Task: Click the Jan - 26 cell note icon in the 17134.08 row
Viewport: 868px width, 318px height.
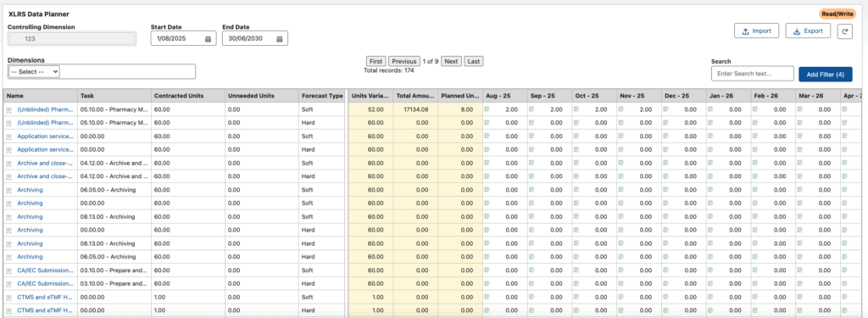Action: coord(711,109)
